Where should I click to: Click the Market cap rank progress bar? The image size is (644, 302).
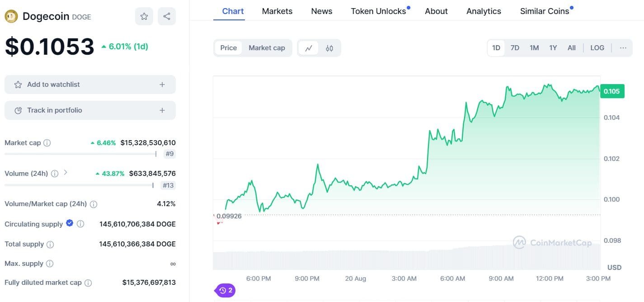79,154
